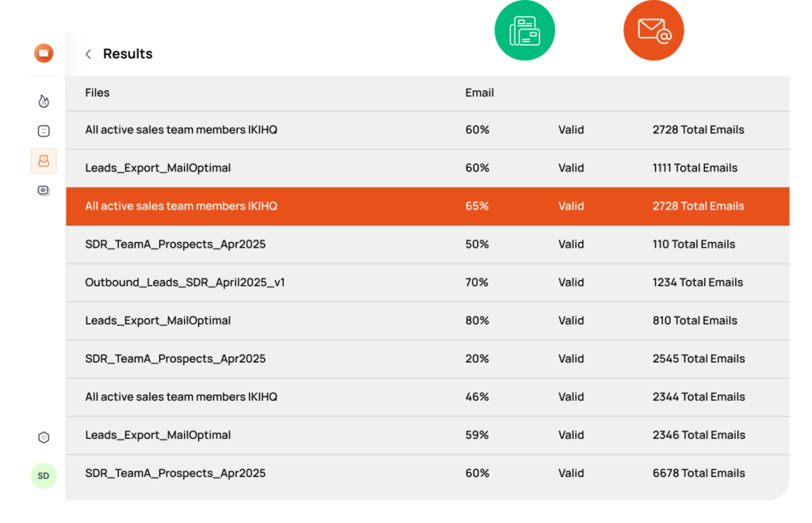Screen dimensions: 812x523
Task: Open the camera-shaped icon in the sidebar
Action: 44,190
